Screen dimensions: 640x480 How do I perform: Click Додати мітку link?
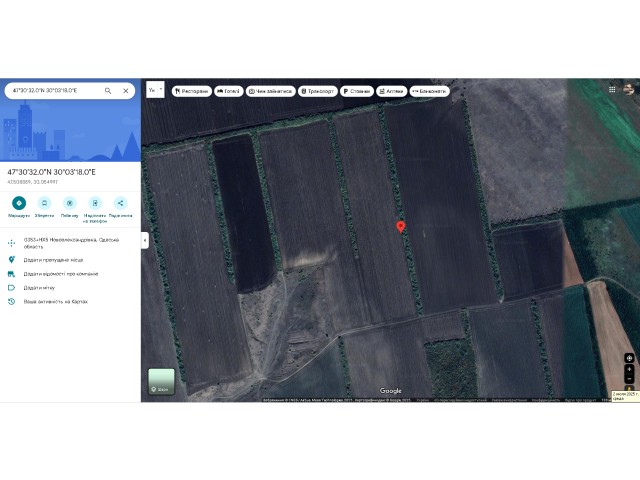[39, 288]
